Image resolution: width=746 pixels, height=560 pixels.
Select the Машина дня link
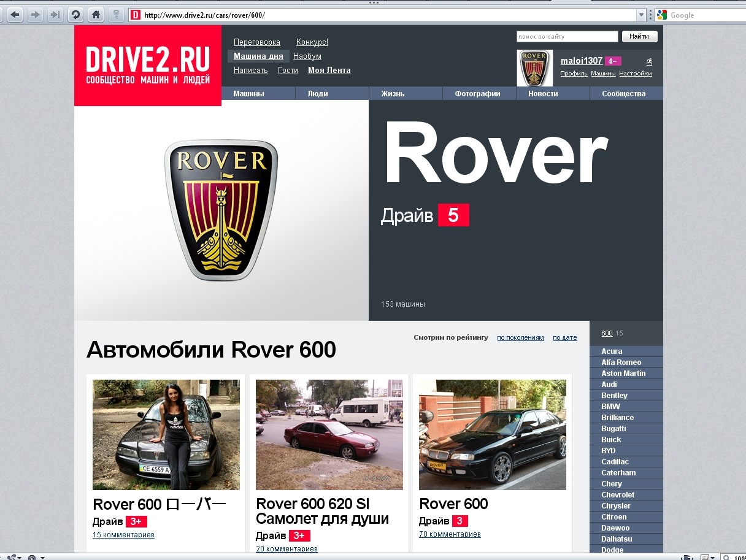pos(258,56)
